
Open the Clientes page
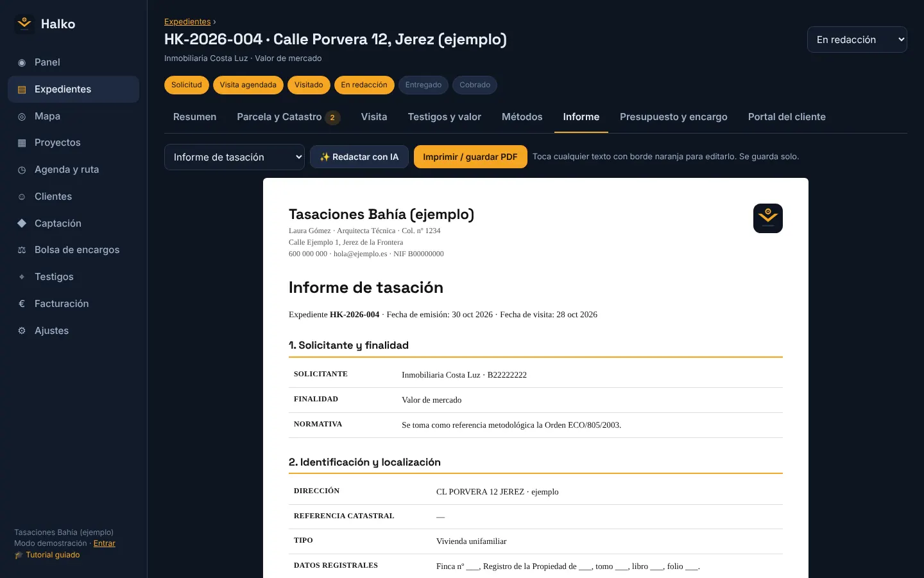click(x=73, y=197)
